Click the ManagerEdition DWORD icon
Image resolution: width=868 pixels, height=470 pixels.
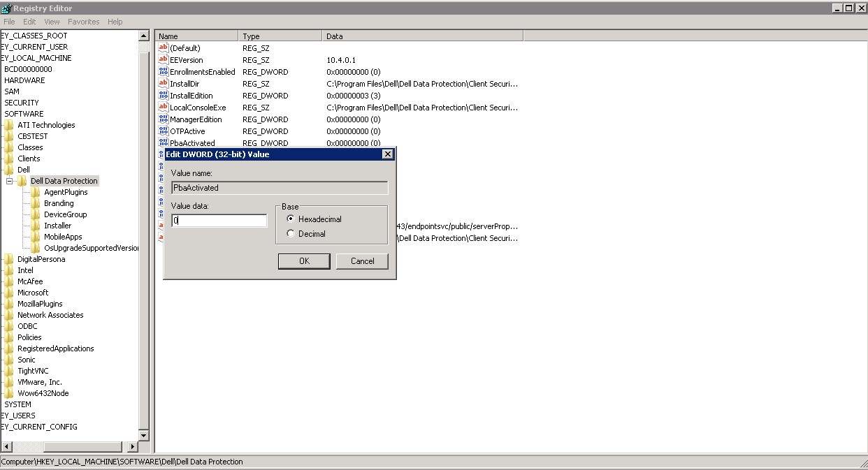click(164, 119)
